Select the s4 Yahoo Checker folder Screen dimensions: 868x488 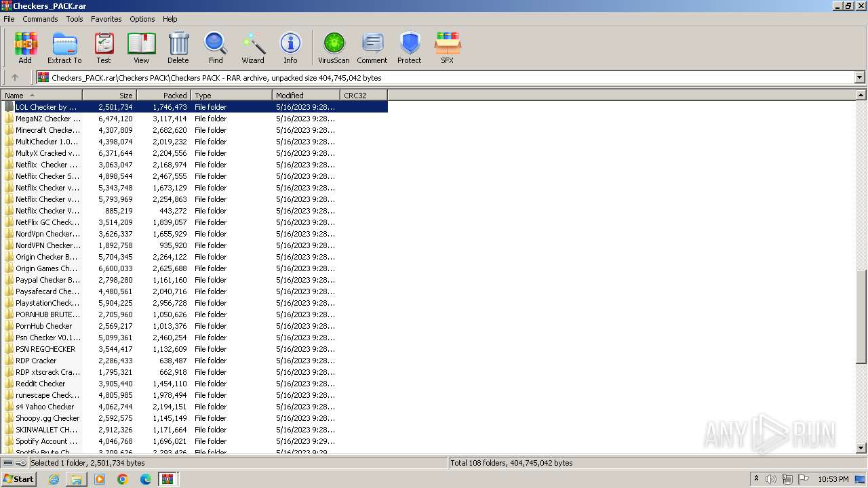(195, 407)
